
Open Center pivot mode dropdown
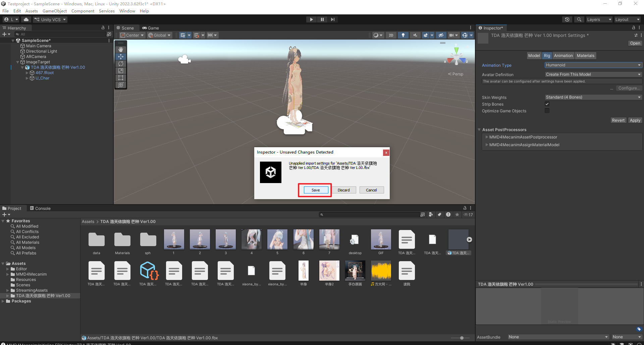(132, 35)
